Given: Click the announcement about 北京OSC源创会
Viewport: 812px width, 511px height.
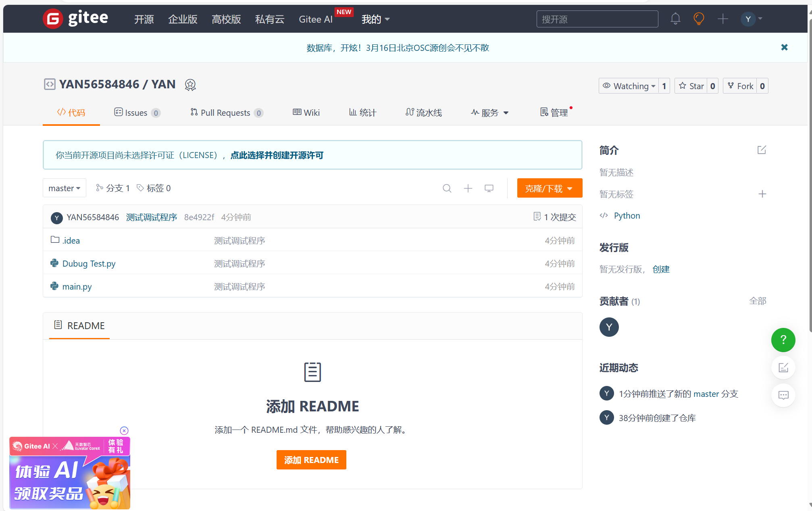Looking at the screenshot, I should pos(398,48).
